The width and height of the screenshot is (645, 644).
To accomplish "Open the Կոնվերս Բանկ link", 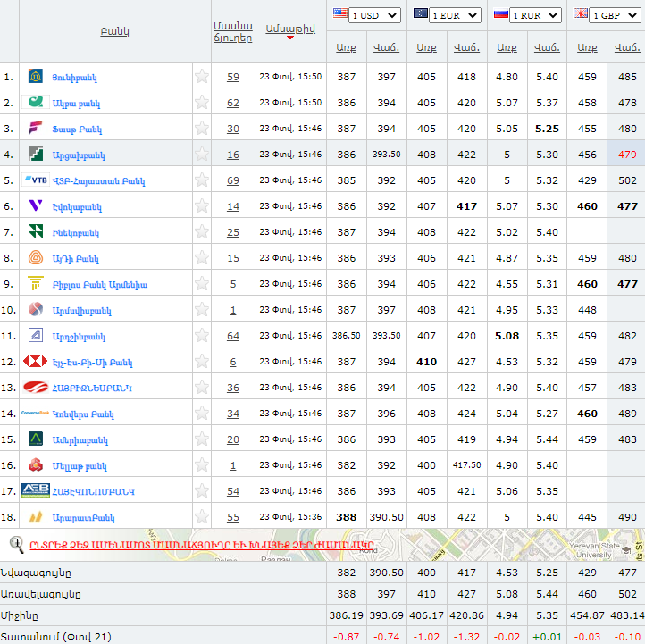I will (x=83, y=414).
